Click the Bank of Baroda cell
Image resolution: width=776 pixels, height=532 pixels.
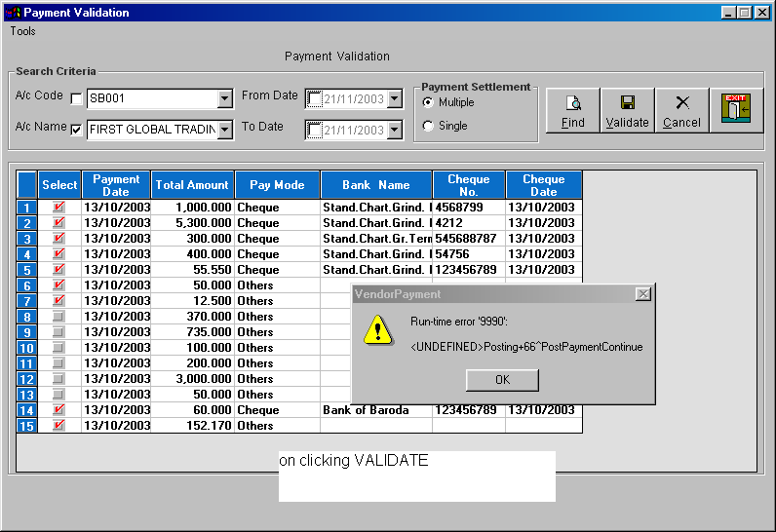[376, 410]
